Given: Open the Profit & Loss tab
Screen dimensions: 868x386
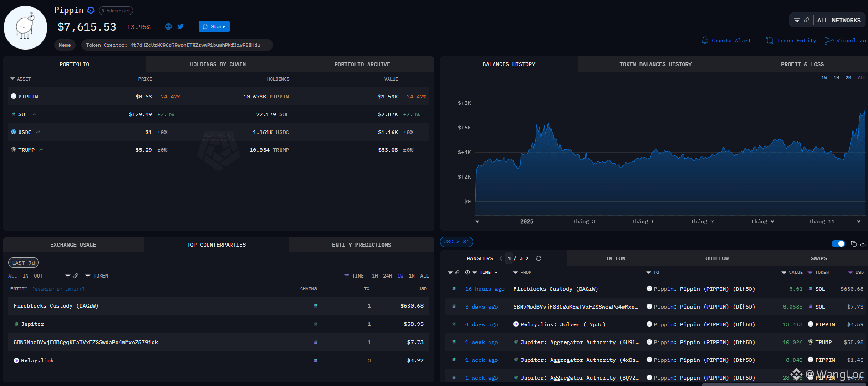Looking at the screenshot, I should click(x=802, y=64).
